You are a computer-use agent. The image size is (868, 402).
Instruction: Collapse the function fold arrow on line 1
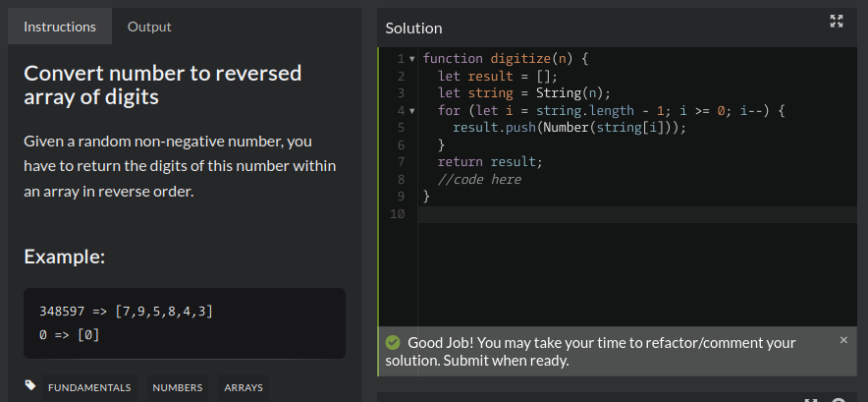coord(411,59)
